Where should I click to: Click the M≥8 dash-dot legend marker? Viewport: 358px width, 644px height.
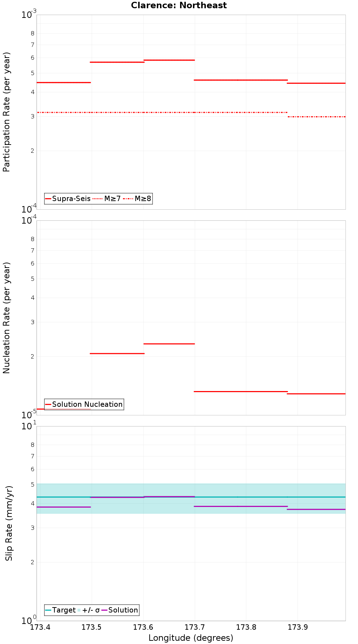[x=128, y=199]
